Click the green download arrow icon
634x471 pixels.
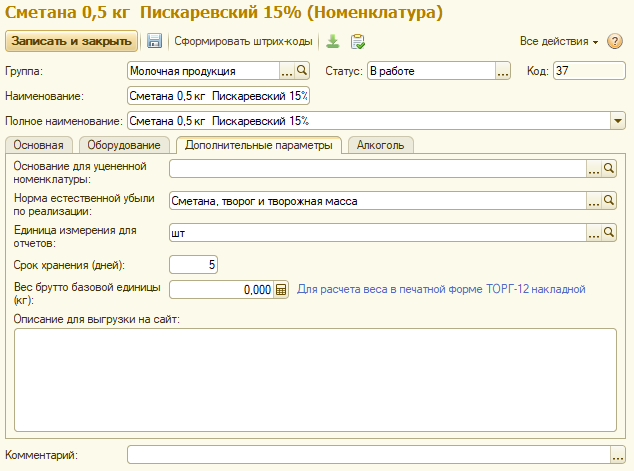click(x=332, y=41)
